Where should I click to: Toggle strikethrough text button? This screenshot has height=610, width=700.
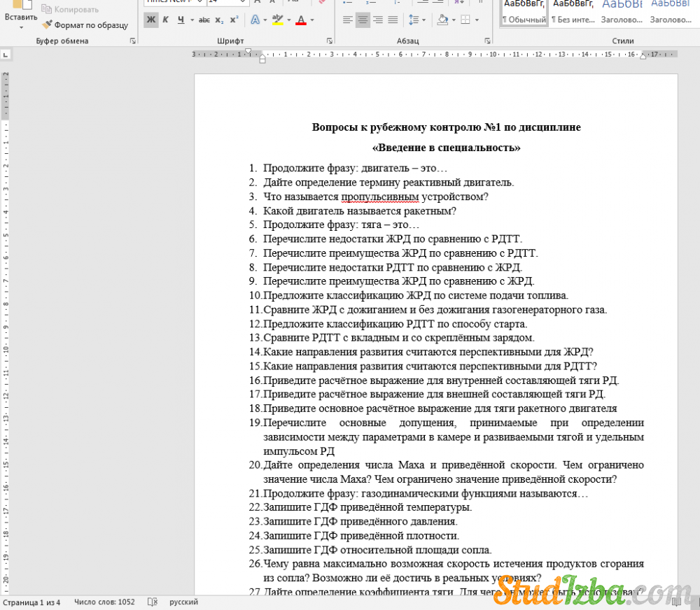204,20
